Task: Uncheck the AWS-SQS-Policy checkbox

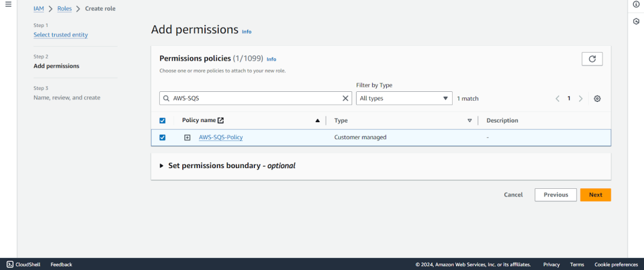Action: pos(162,138)
